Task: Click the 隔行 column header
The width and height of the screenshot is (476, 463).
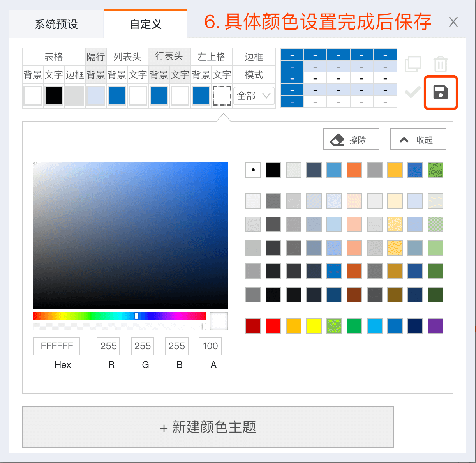Action: click(96, 57)
